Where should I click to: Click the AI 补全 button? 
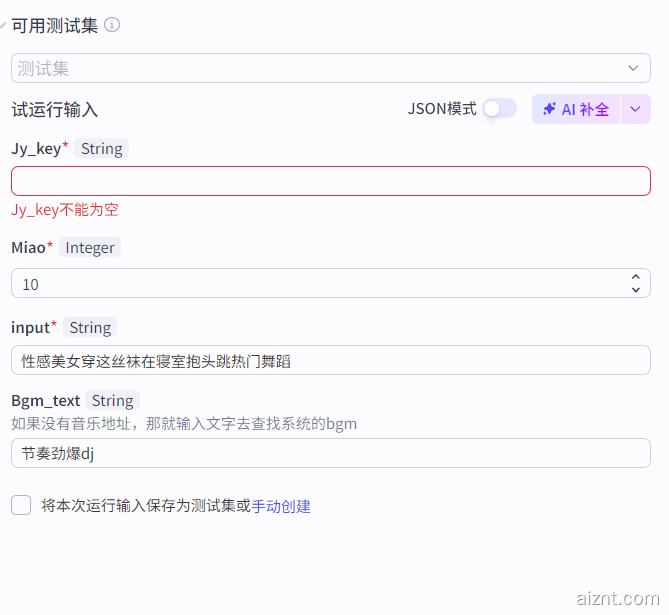[576, 109]
